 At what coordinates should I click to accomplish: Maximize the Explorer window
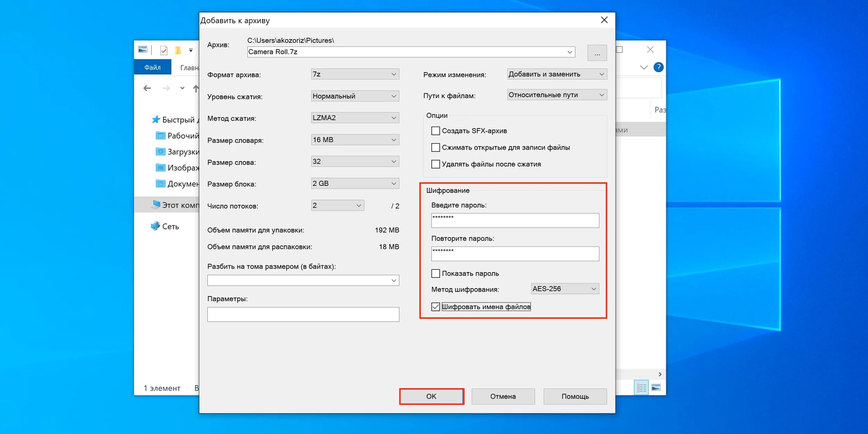tap(619, 50)
